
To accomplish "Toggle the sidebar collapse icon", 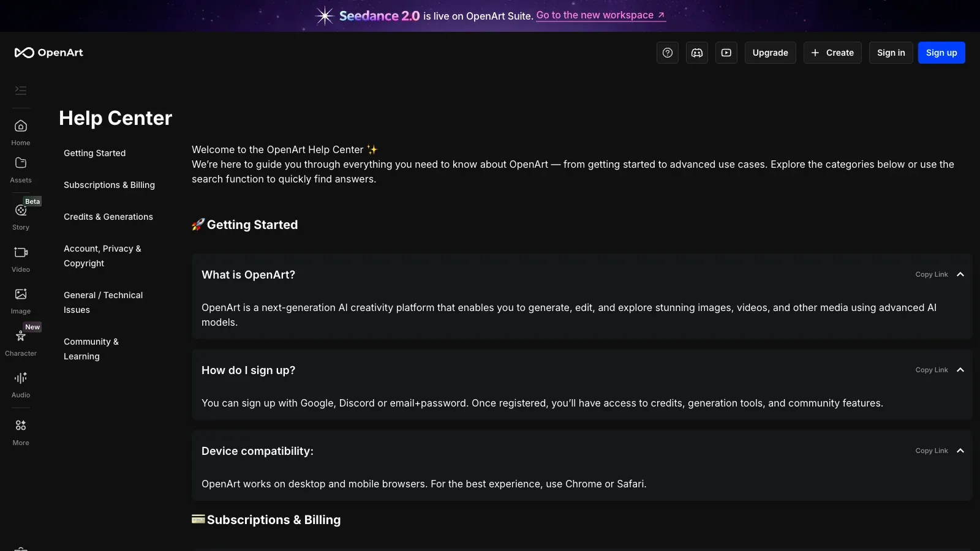I will [x=21, y=91].
